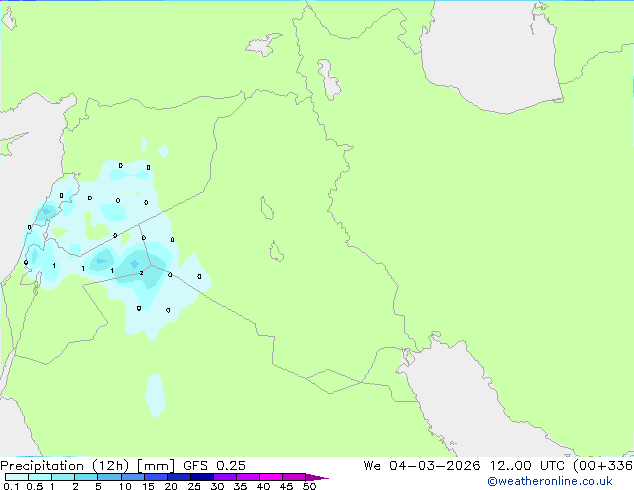Click the "GFS 0.25" model label
Viewport: 634px width, 490px height.
coord(214,466)
